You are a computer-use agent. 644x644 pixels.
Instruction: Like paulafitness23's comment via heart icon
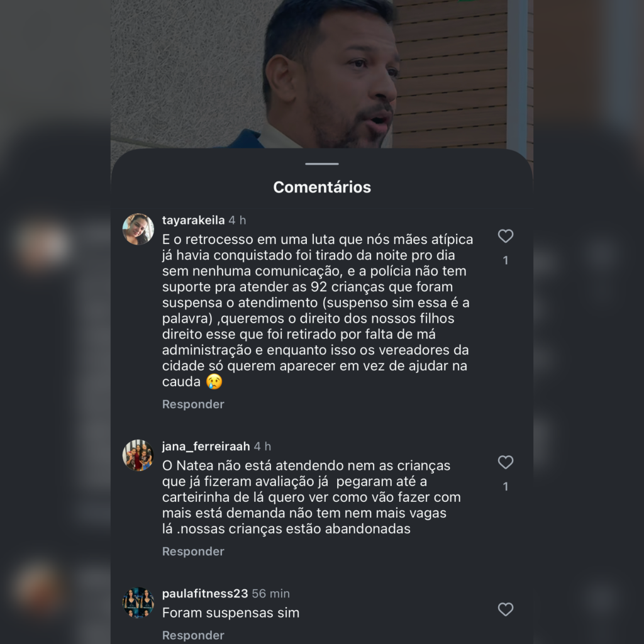(506, 609)
